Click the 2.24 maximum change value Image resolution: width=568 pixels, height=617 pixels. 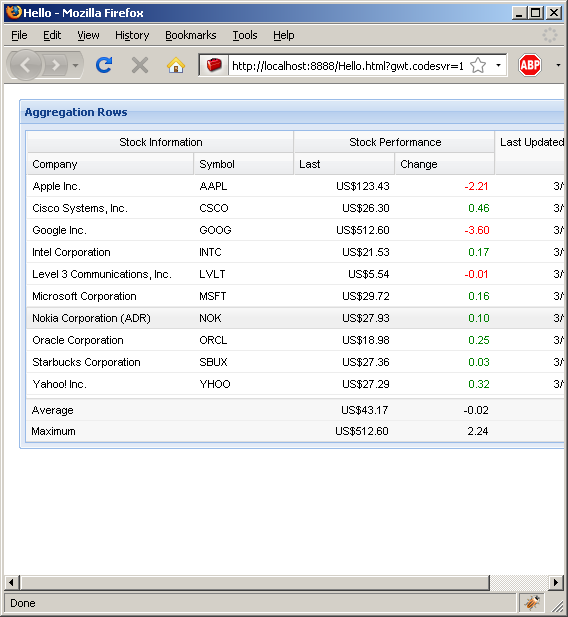pyautogui.click(x=478, y=431)
